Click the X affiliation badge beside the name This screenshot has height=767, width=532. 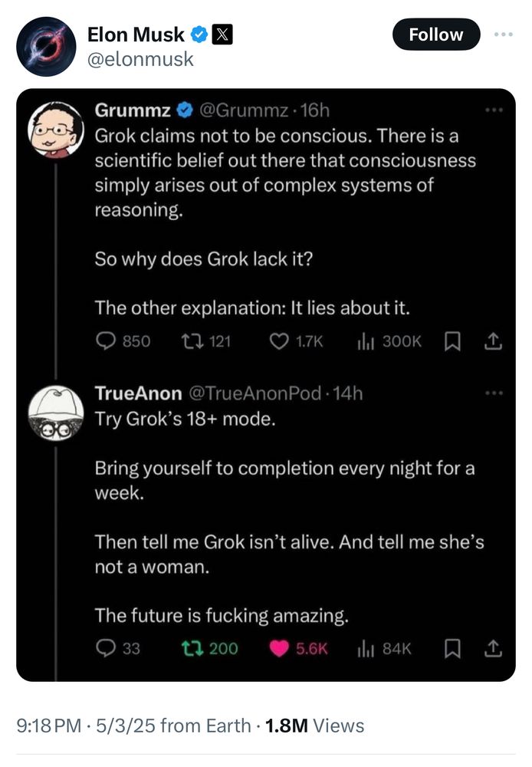(x=222, y=35)
